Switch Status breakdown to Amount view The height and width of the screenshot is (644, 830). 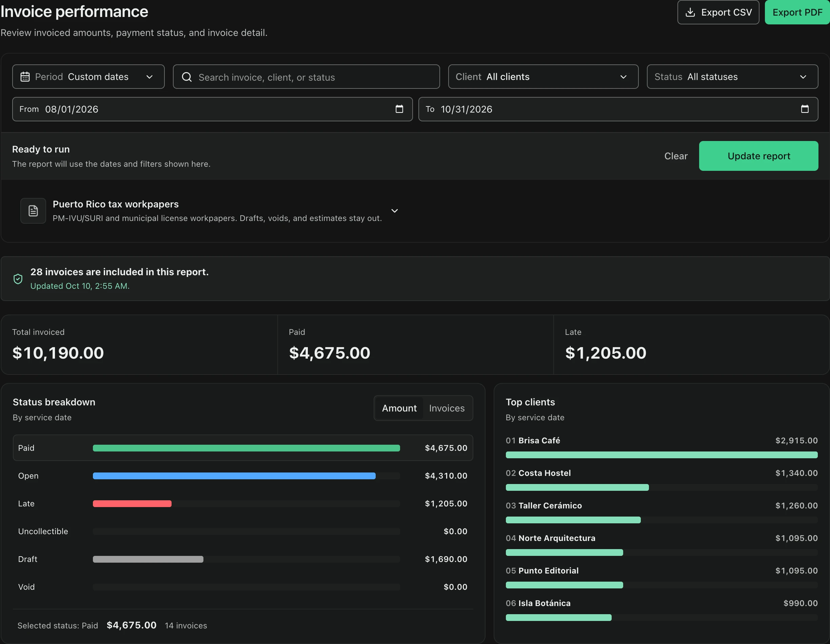(x=399, y=408)
